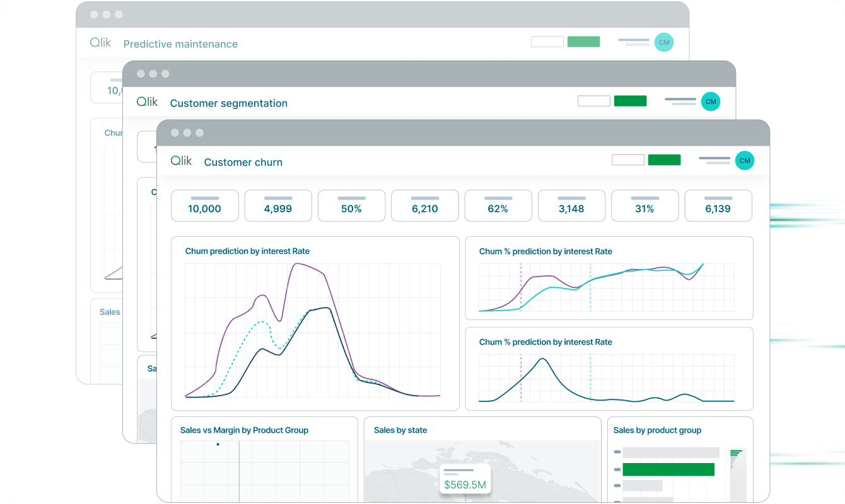Screen dimensions: 845x504
Task: Click the first window control dot of Customer segmentation window
Action: [141, 74]
